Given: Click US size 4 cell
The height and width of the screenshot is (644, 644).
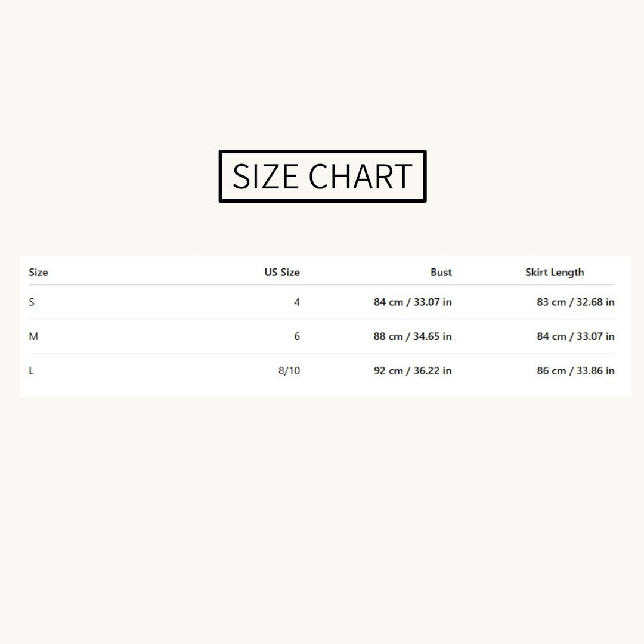Looking at the screenshot, I should click(297, 302).
